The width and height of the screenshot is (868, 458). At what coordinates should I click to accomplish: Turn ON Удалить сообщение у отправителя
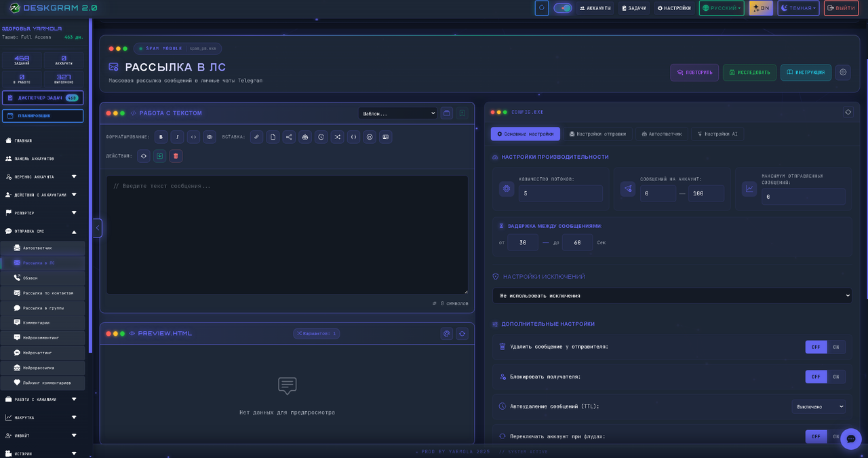835,347
